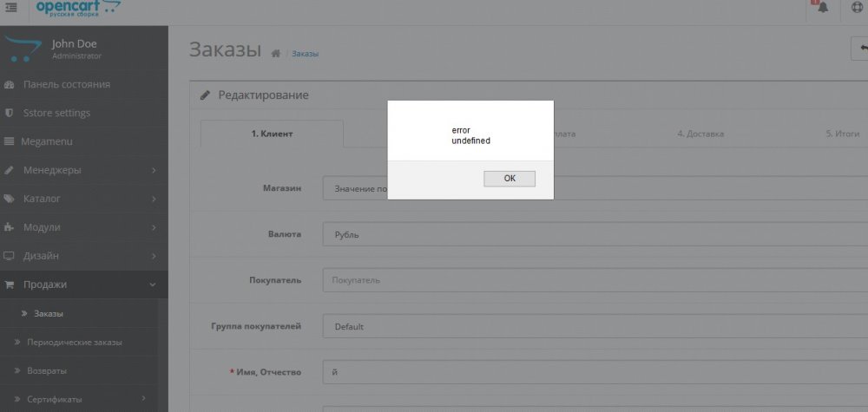Expand Менеджеры sidebar menu
Screen dimensions: 868x412
[84, 170]
